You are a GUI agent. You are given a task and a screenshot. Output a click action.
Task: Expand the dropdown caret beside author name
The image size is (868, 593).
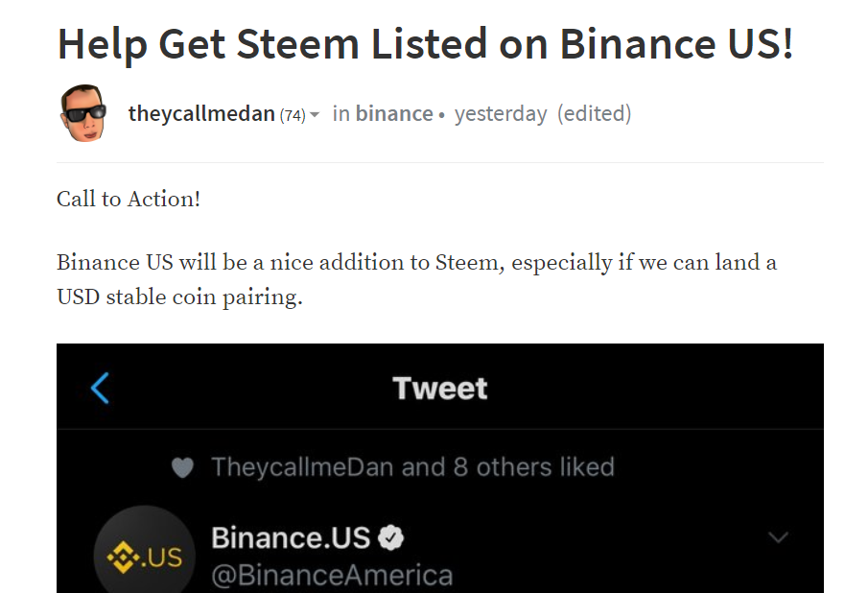point(315,115)
